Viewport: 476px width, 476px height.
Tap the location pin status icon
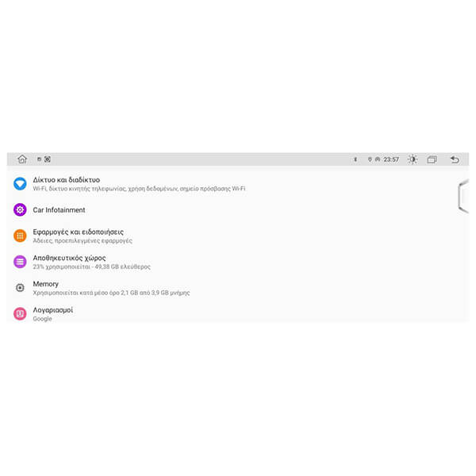tap(370, 159)
